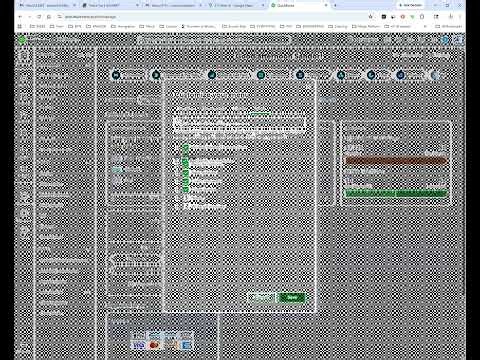Open a new browser tab
The image size is (480, 360).
coord(335,5)
